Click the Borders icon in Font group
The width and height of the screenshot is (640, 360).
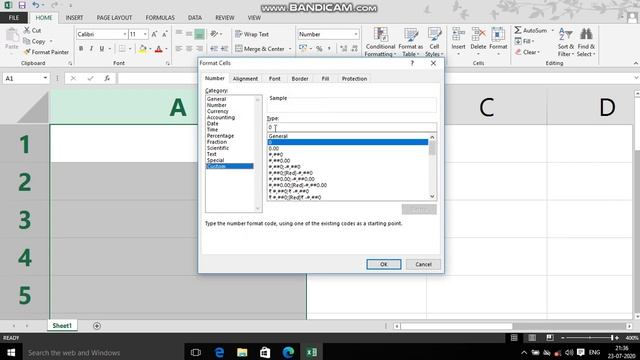click(122, 49)
